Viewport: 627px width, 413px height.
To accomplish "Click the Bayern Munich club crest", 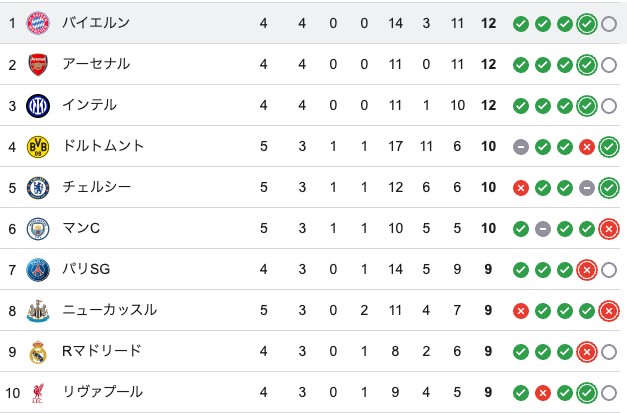I will (38, 23).
